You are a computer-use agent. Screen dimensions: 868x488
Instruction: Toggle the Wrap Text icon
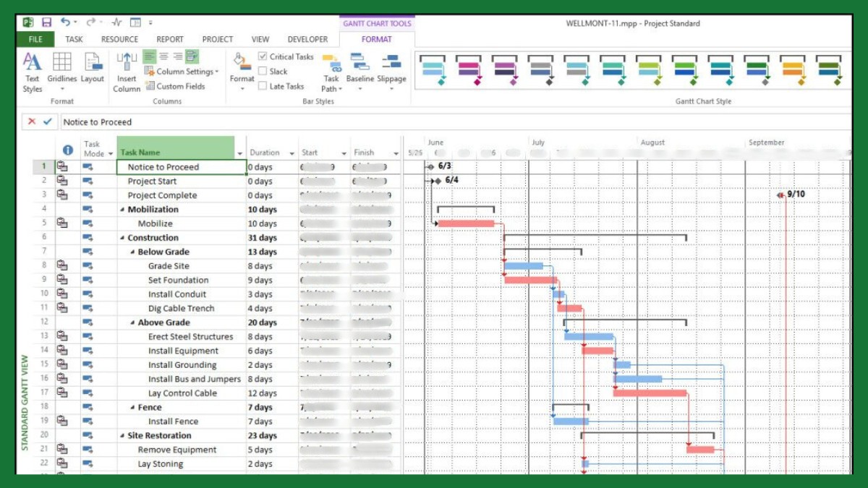(x=192, y=56)
